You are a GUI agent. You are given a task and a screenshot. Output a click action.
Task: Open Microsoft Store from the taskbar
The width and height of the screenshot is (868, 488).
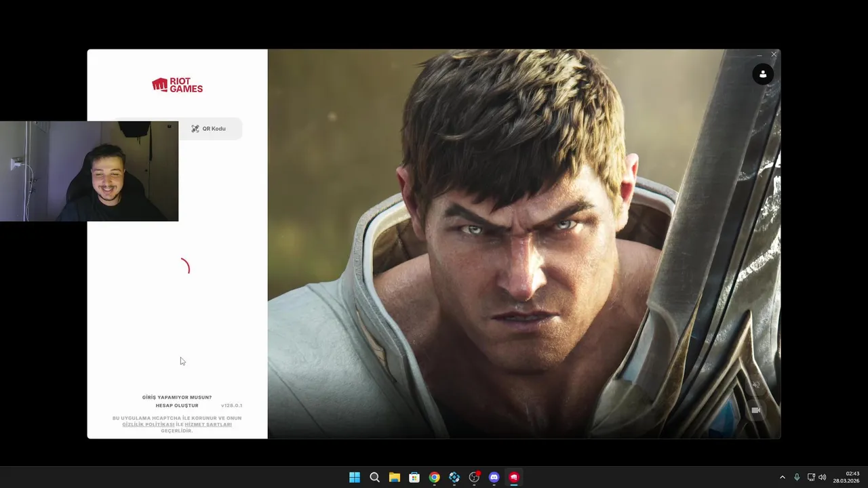[414, 477]
